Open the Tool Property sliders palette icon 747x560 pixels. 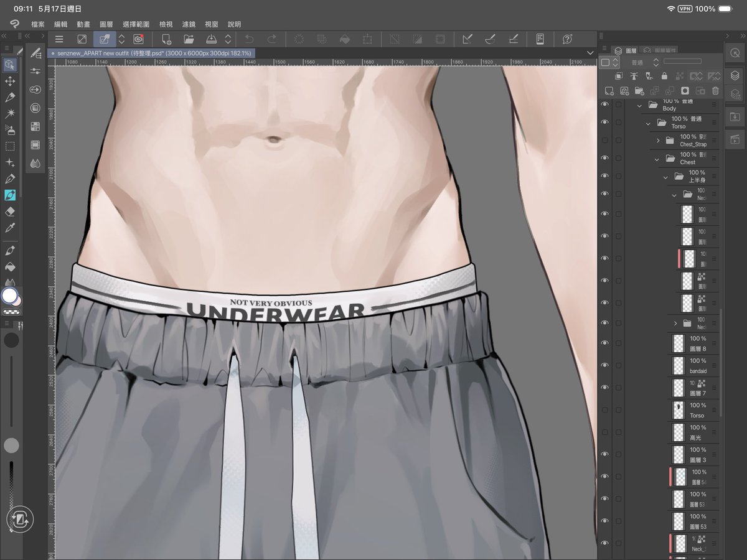[x=35, y=71]
